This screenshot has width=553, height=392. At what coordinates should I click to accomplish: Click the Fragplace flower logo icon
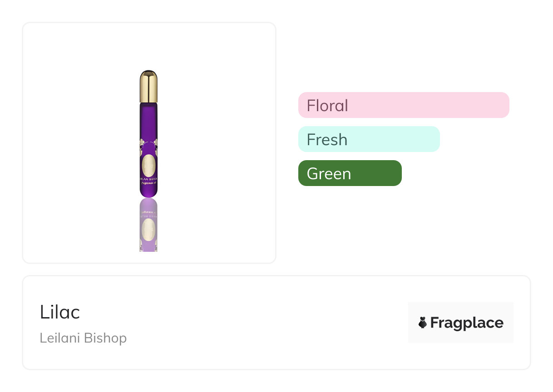[x=423, y=323]
